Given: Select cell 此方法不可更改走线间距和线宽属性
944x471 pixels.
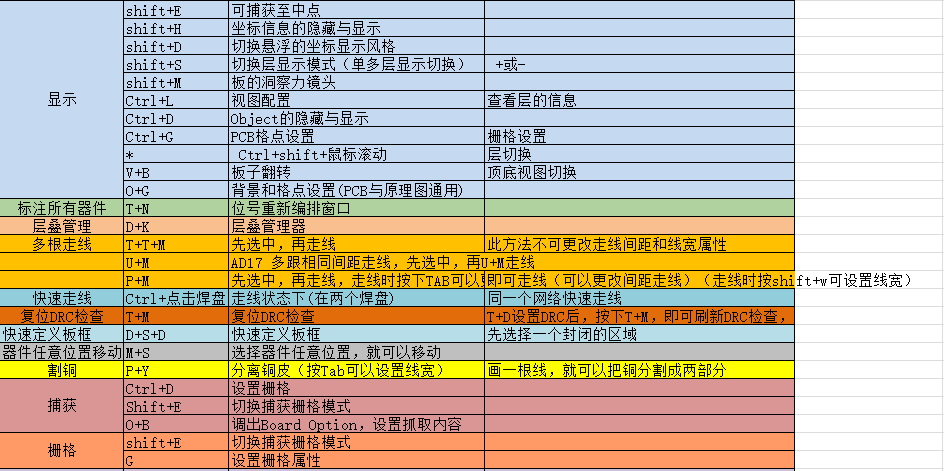Looking at the screenshot, I should 639,245.
